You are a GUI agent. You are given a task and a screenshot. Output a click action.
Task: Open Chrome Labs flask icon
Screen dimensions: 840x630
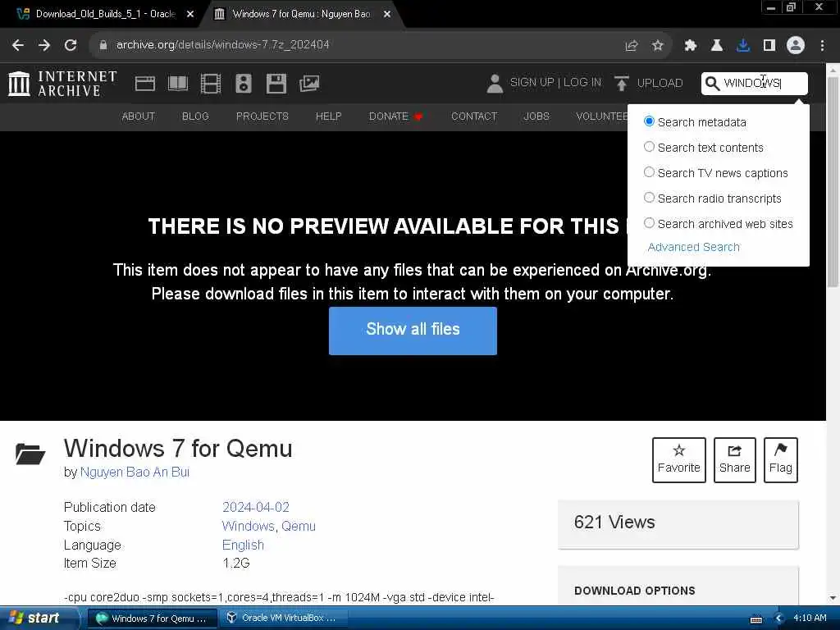(717, 46)
